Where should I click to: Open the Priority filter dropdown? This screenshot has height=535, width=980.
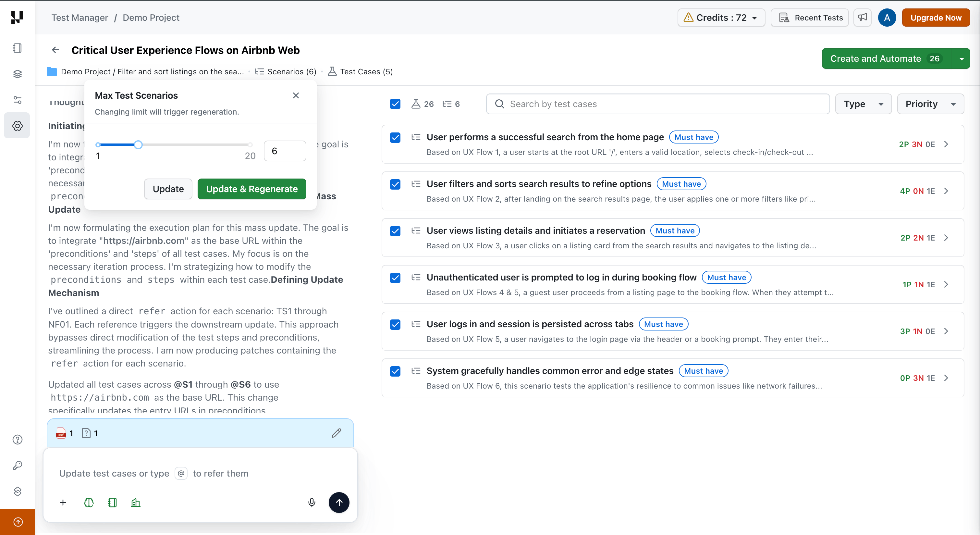tap(930, 104)
